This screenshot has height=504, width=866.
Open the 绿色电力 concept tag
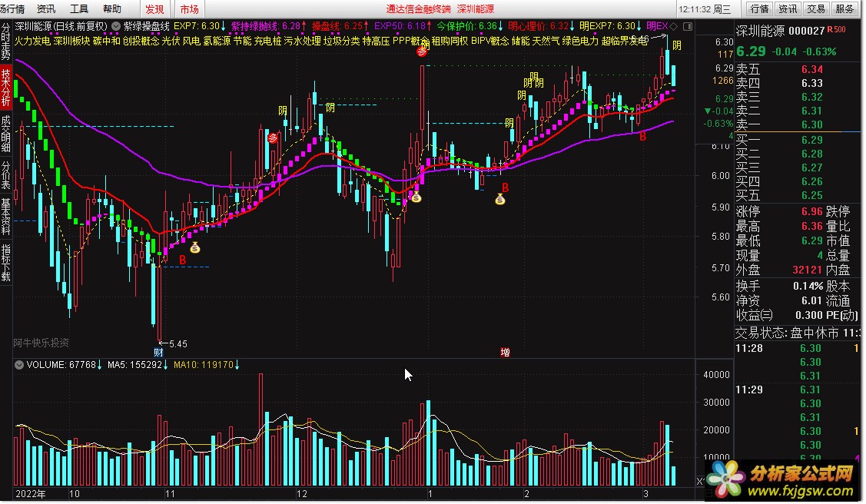(x=580, y=41)
